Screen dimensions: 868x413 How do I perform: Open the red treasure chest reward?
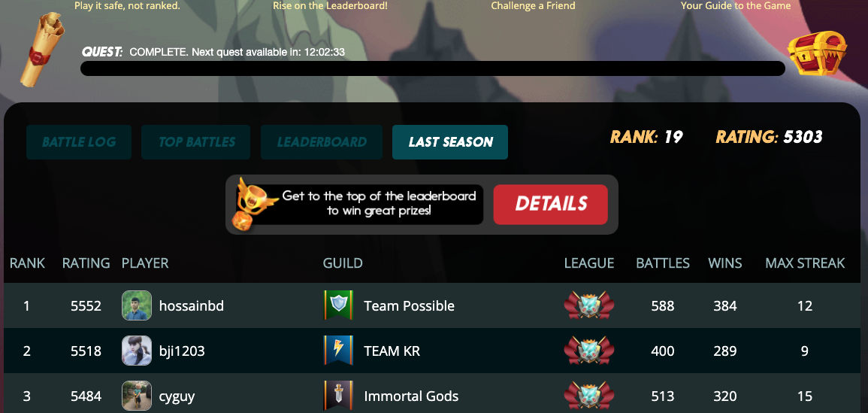817,53
